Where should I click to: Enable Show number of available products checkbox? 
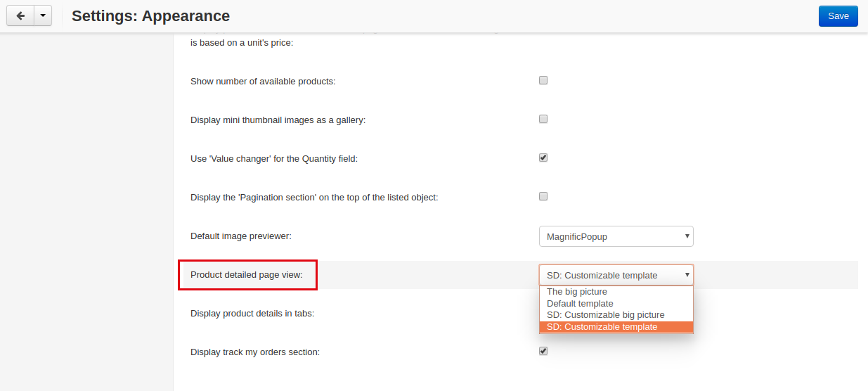[x=543, y=80]
